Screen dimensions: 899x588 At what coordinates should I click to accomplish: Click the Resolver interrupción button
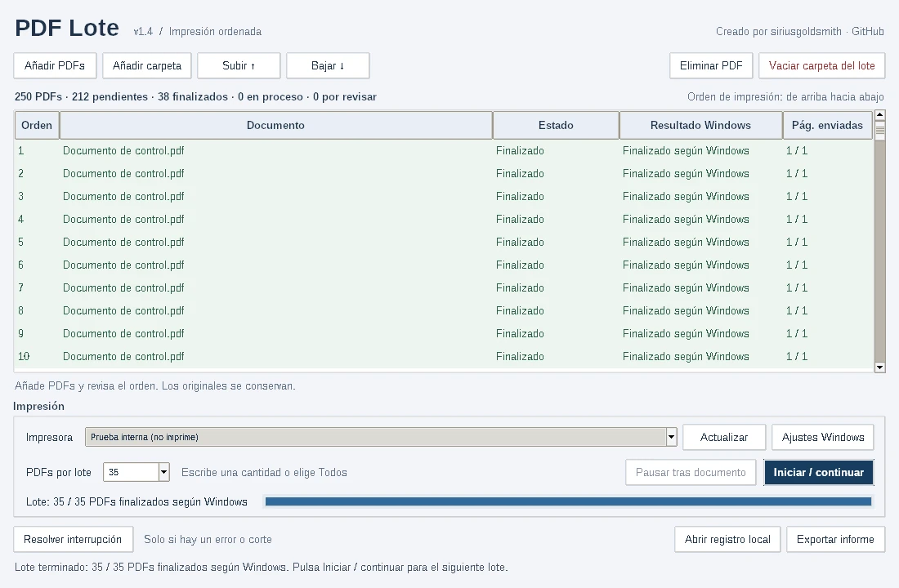coord(73,539)
